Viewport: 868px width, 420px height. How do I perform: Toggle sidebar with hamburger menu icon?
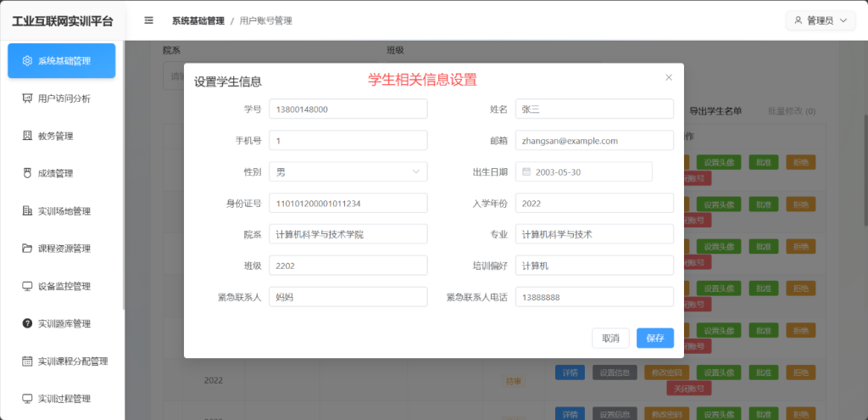tap(149, 20)
